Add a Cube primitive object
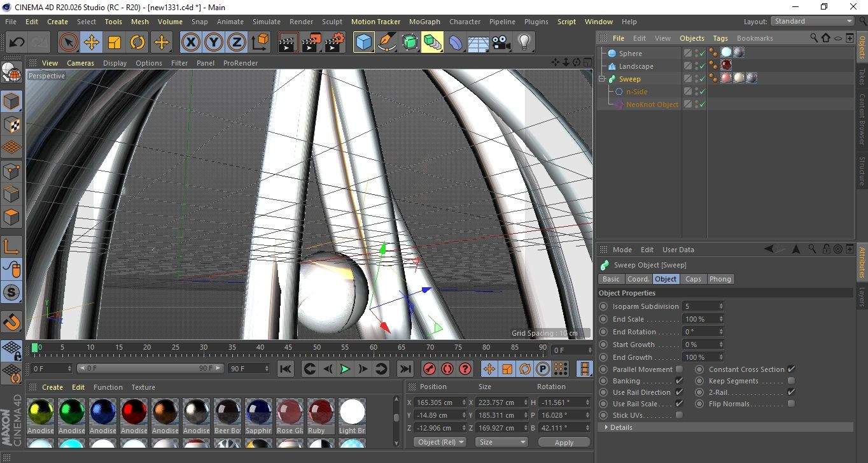 (x=364, y=43)
